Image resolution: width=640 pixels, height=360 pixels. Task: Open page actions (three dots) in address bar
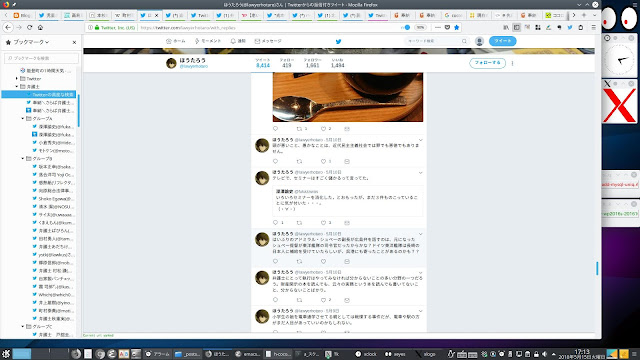[x=438, y=27]
